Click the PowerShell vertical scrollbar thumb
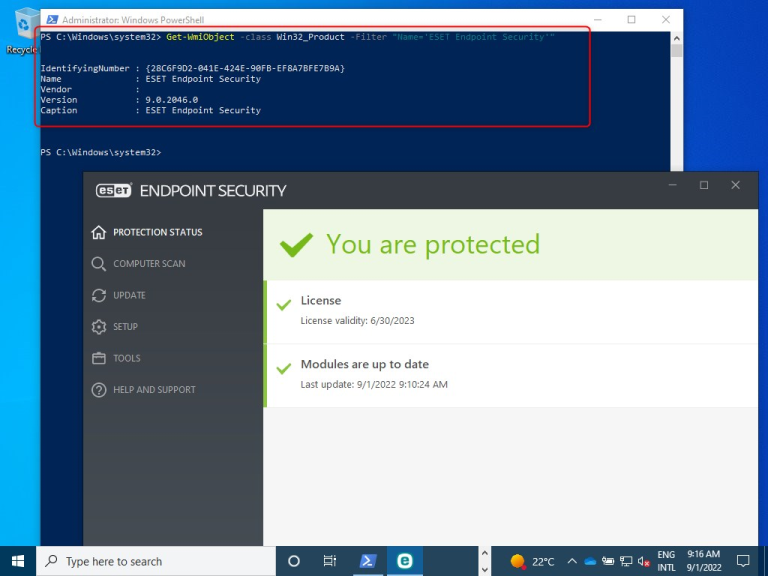The width and height of the screenshot is (768, 576). 676,50
